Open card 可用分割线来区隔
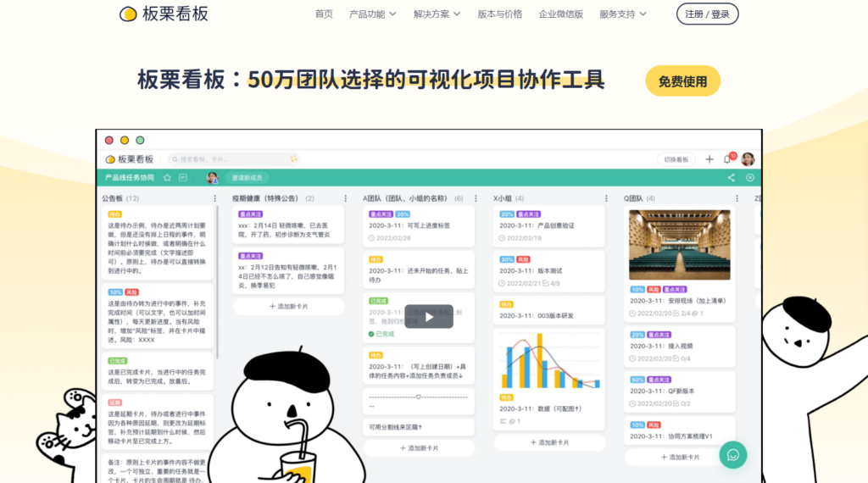Viewport: 868px width, 483px height. [419, 427]
